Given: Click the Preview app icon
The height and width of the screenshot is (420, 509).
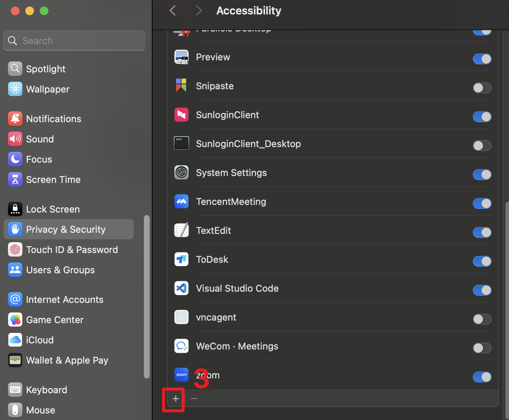Looking at the screenshot, I should pos(181,57).
